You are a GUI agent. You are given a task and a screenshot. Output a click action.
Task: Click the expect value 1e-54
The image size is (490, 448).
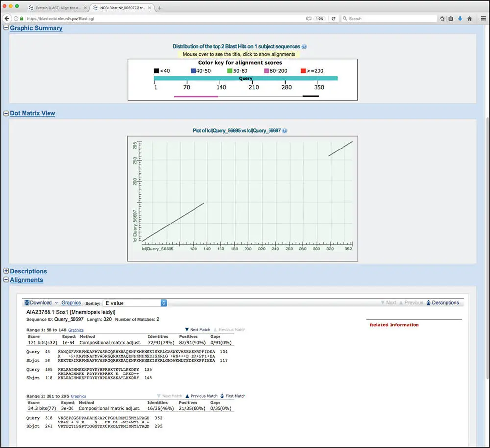[69, 342]
